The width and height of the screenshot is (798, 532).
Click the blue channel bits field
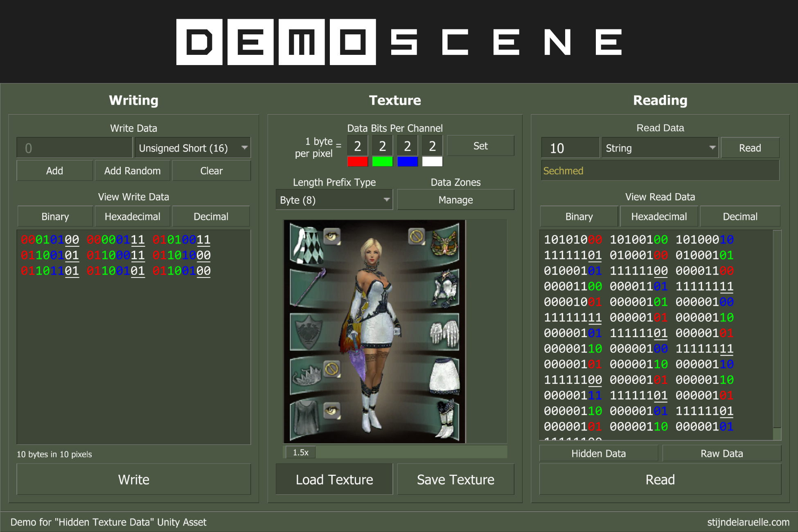pyautogui.click(x=407, y=146)
